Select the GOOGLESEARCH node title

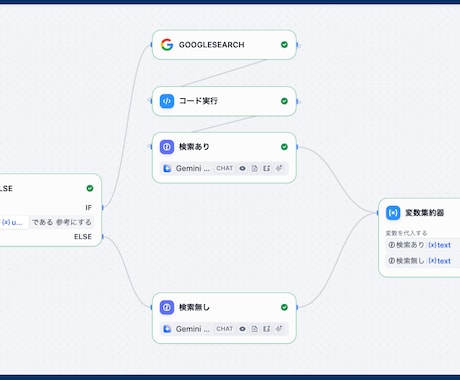click(212, 45)
